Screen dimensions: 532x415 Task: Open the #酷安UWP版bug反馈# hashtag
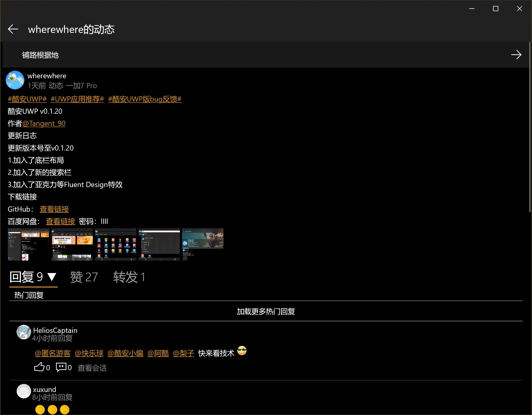tap(145, 99)
